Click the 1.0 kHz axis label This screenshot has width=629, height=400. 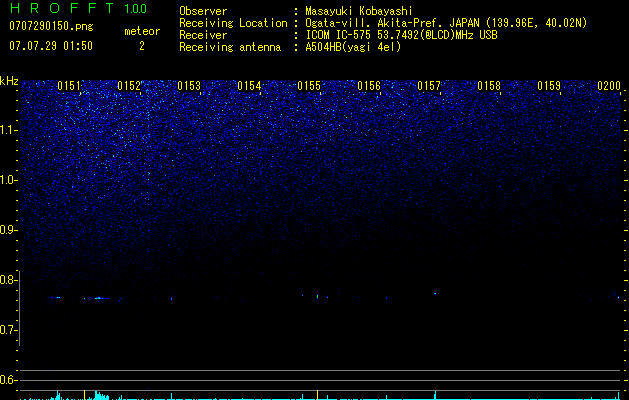[x=9, y=180]
